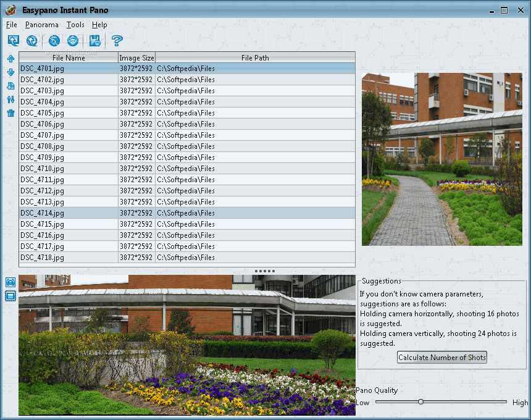The height and width of the screenshot is (420, 531).
Task: Click Calculate Number of Shots button
Action: point(442,358)
